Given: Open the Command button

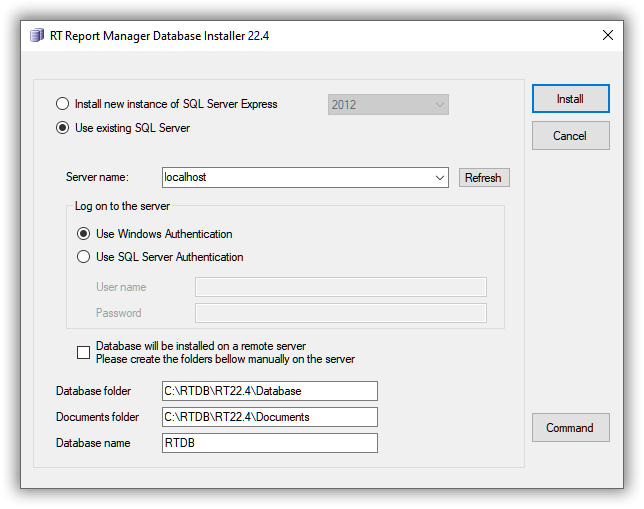Looking at the screenshot, I should [x=570, y=428].
